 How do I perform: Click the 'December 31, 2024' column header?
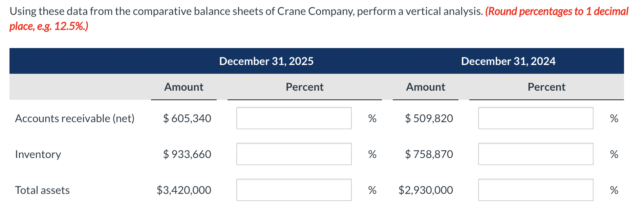click(508, 61)
